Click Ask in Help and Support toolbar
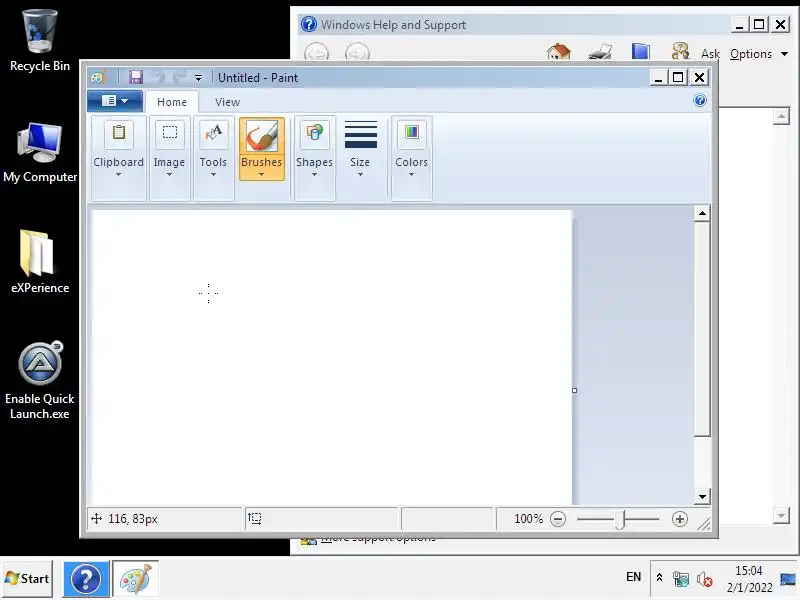 click(x=710, y=54)
